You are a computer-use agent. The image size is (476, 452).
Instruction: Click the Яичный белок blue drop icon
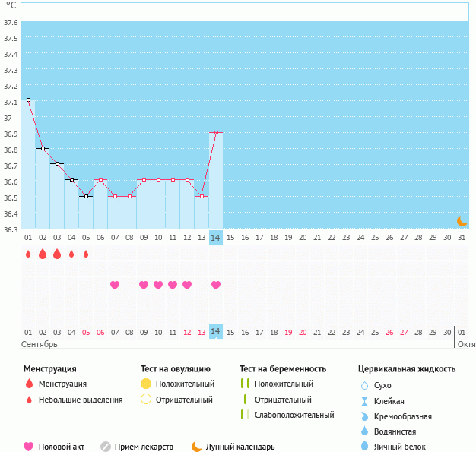364,447
